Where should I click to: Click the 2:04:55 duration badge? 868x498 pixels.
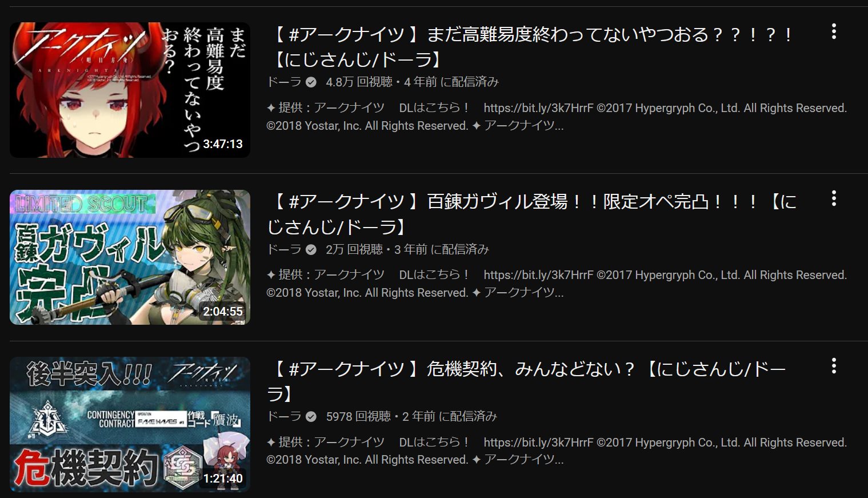[x=223, y=312]
